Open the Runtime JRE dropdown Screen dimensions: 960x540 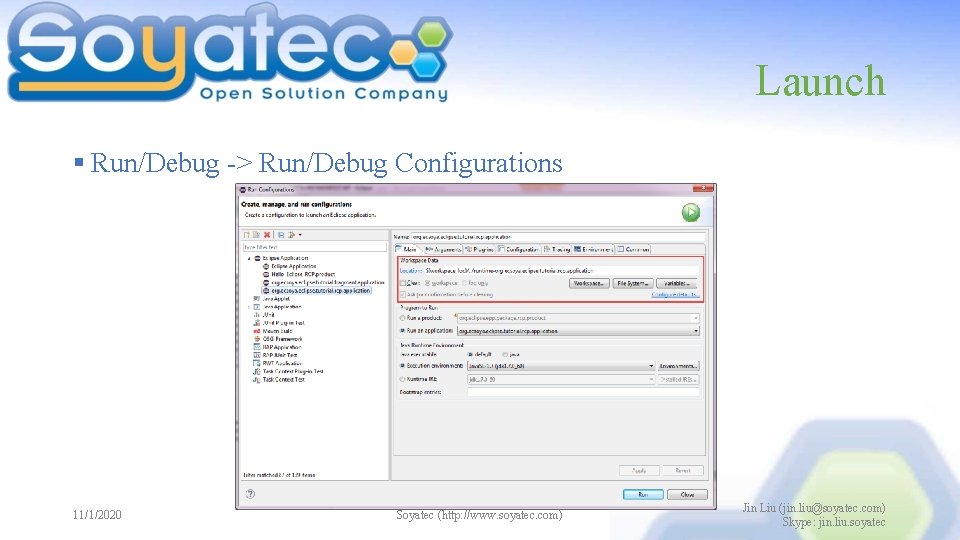coord(651,379)
